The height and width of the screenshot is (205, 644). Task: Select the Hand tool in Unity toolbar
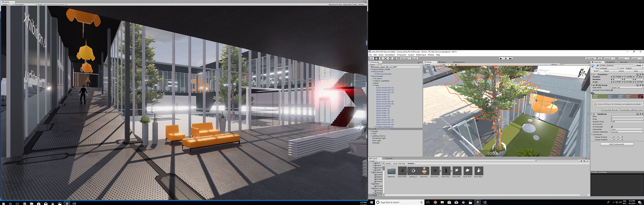[x=372, y=59]
